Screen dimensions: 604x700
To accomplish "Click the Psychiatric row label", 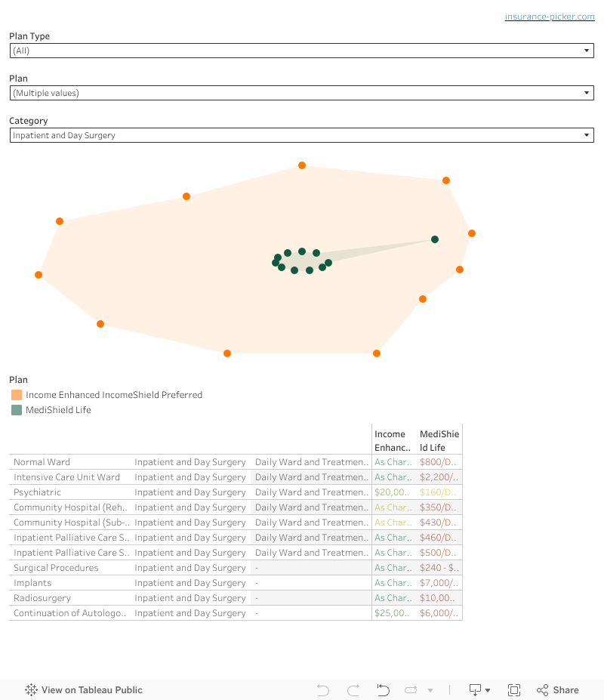I will pyautogui.click(x=37, y=492).
